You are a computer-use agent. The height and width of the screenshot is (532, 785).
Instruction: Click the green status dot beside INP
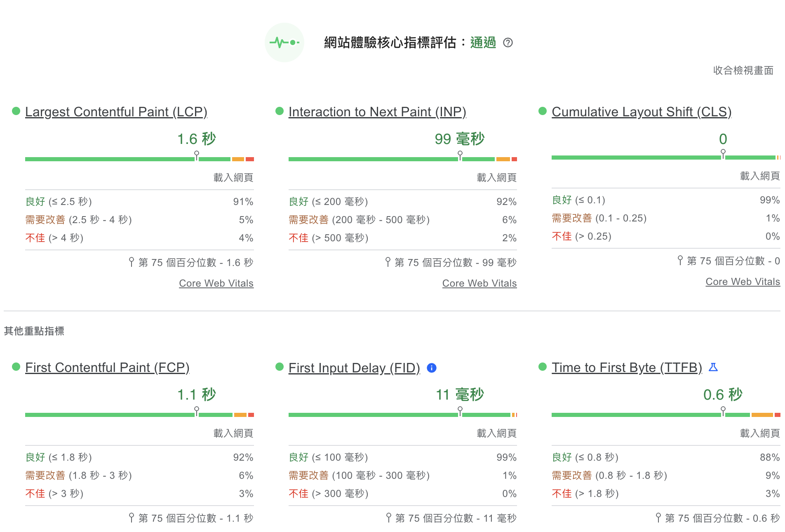click(279, 111)
